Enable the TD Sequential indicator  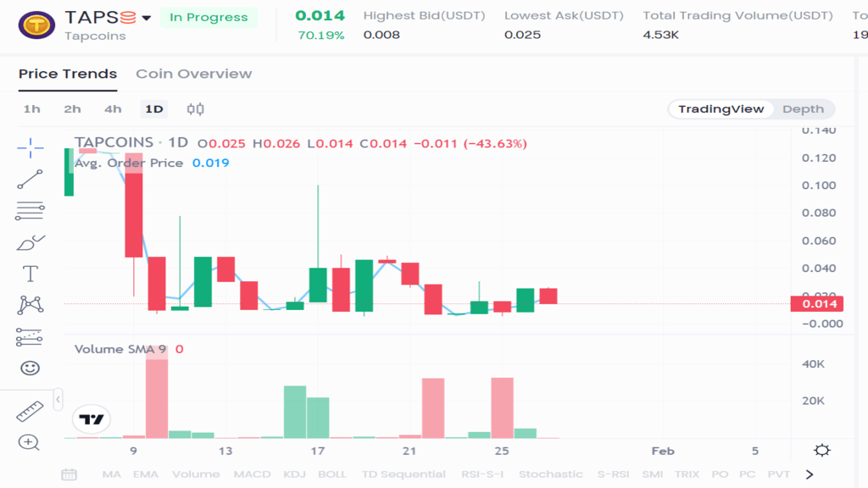tap(403, 474)
